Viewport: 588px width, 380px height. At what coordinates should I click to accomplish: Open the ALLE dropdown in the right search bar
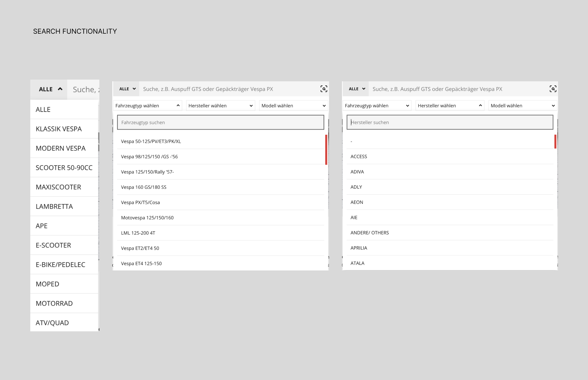357,89
